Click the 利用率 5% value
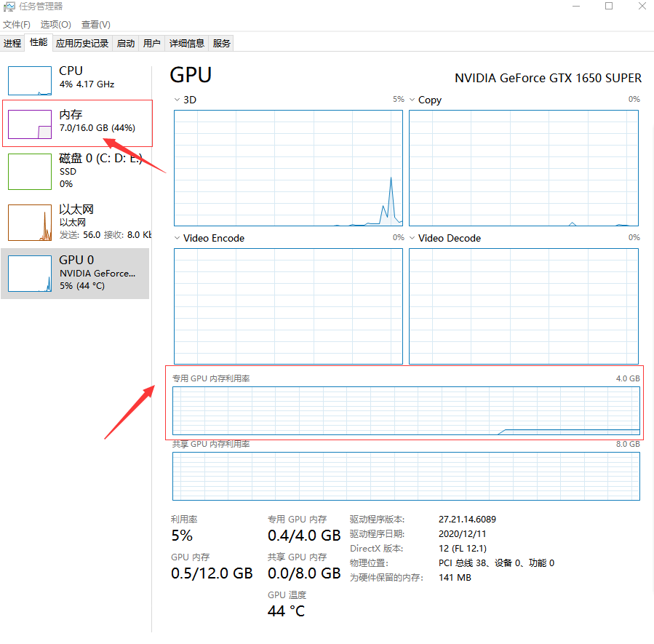 coord(182,536)
